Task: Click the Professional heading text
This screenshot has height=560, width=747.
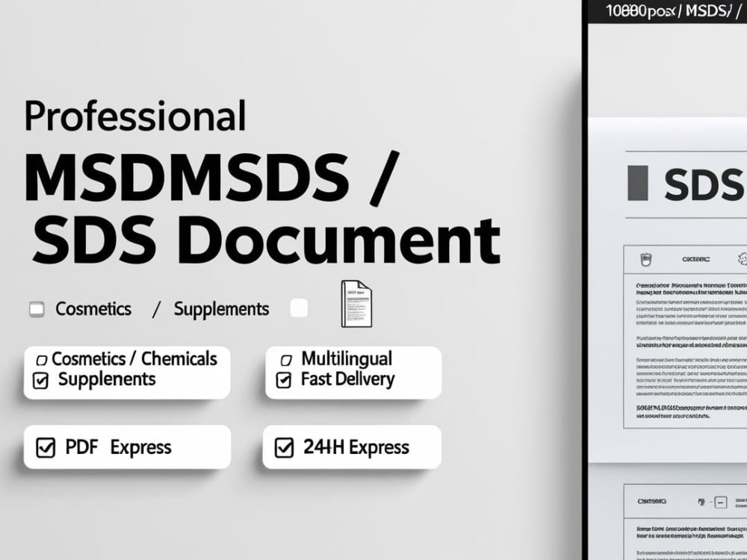Action: tap(135, 116)
